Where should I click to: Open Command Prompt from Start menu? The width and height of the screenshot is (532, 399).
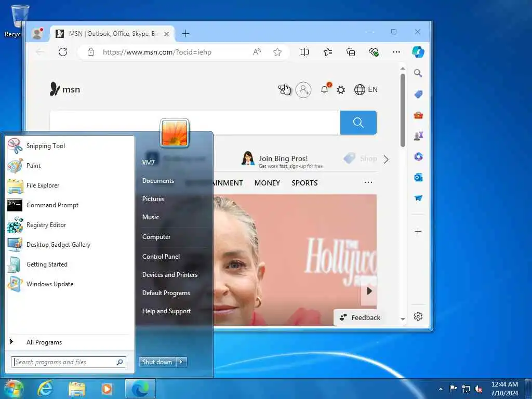(x=70, y=205)
